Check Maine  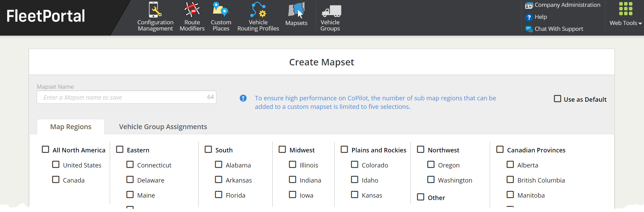(130, 195)
